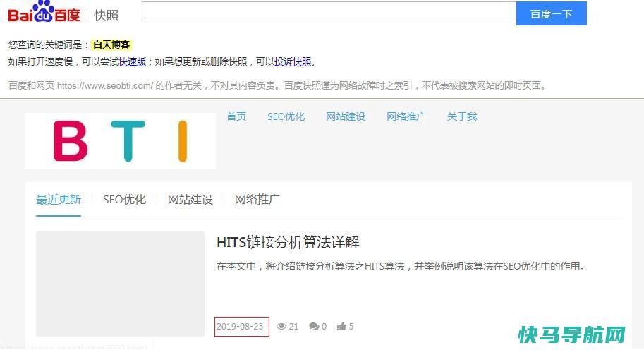Click the view count 21
The image size is (644, 350).
pos(293,327)
